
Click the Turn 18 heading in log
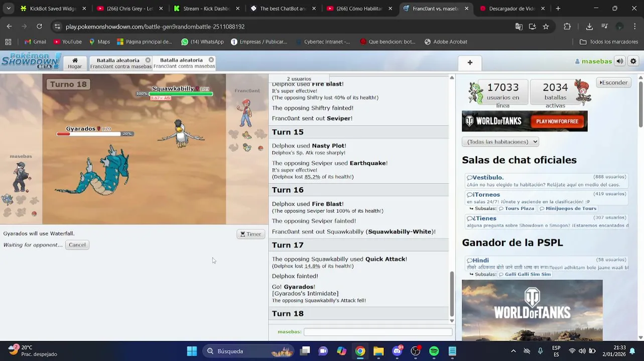click(x=288, y=313)
